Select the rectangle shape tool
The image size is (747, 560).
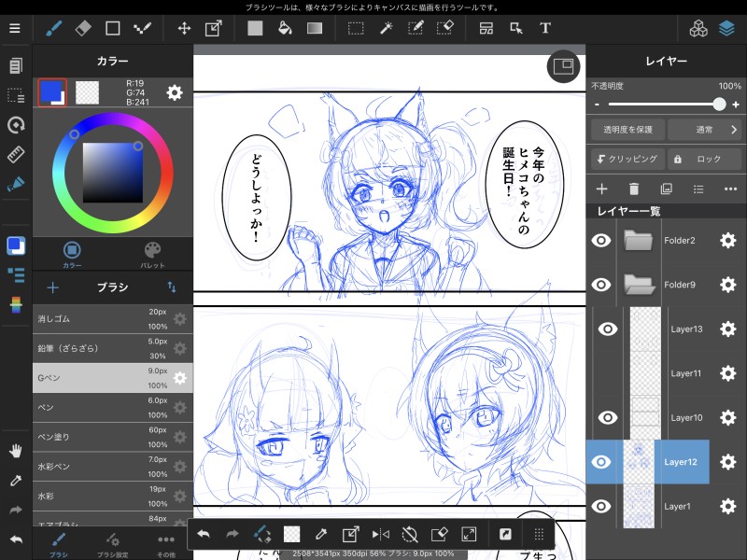112,29
